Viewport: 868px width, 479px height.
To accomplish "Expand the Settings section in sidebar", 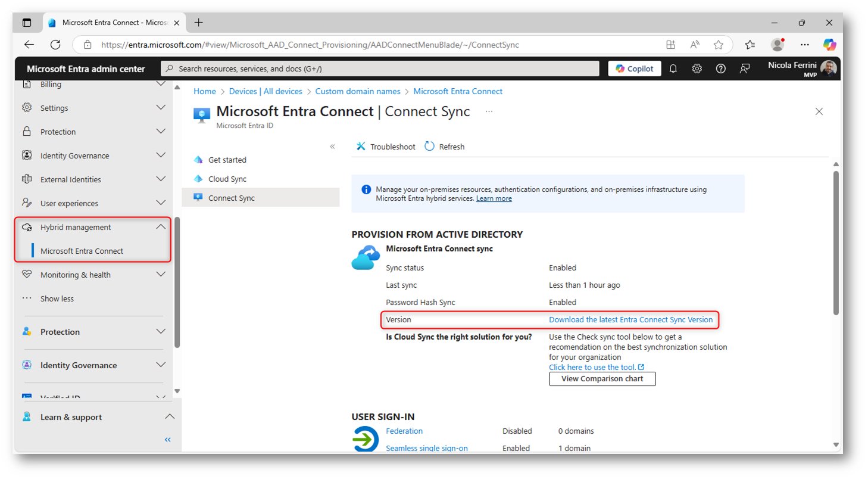I will click(x=94, y=108).
